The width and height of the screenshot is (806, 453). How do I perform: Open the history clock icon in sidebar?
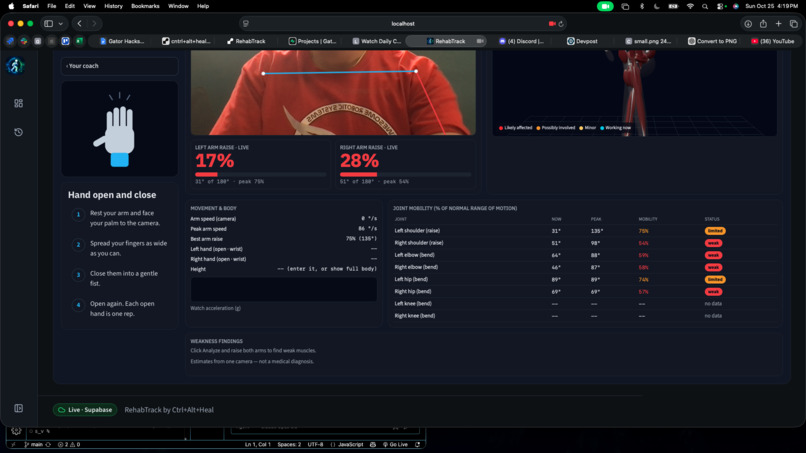coord(19,132)
